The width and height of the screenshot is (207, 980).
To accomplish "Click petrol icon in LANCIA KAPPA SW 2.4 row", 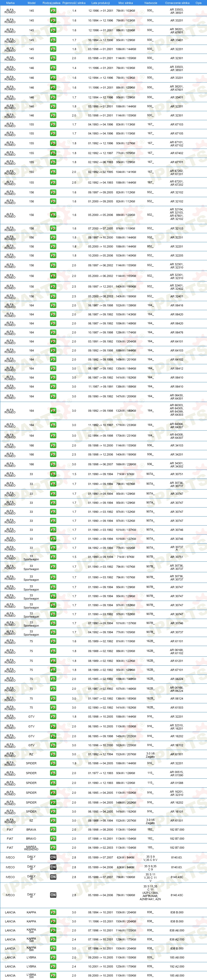I will click(53, 939).
